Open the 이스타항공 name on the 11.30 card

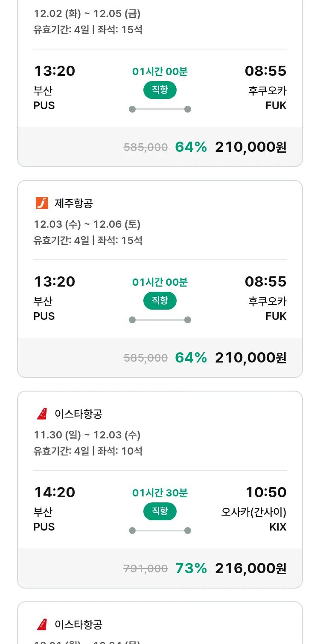[79, 414]
